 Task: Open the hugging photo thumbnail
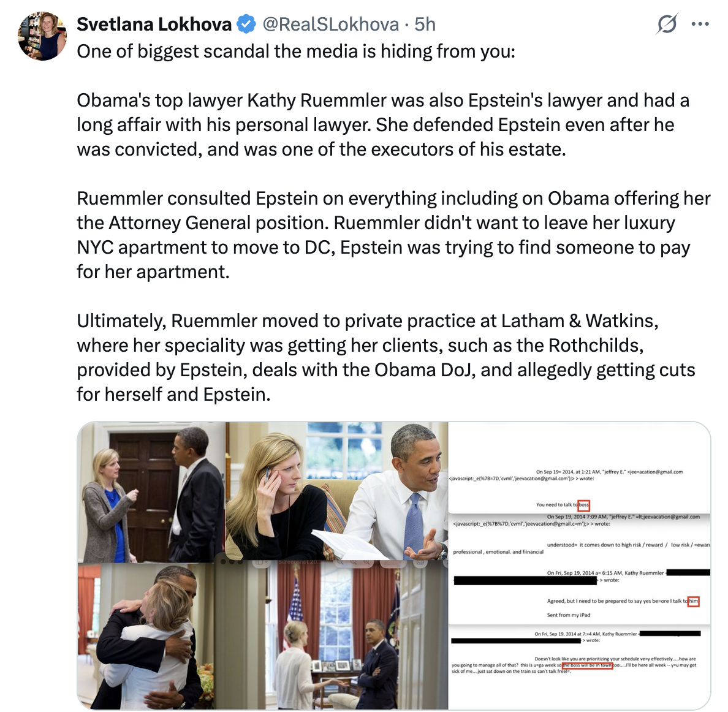tap(146, 636)
